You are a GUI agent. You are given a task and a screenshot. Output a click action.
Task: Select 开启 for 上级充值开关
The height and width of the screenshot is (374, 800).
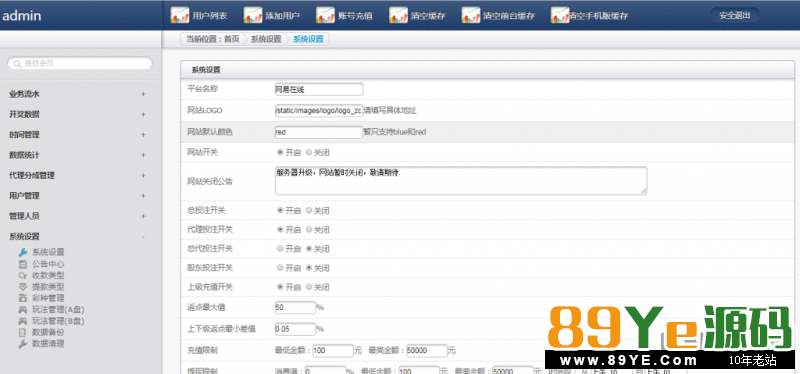click(x=280, y=287)
